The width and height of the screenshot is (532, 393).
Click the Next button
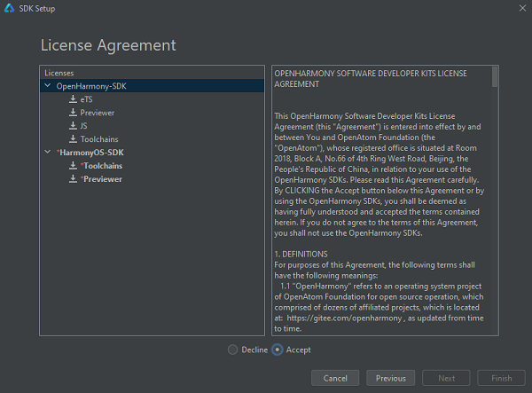pyautogui.click(x=446, y=378)
